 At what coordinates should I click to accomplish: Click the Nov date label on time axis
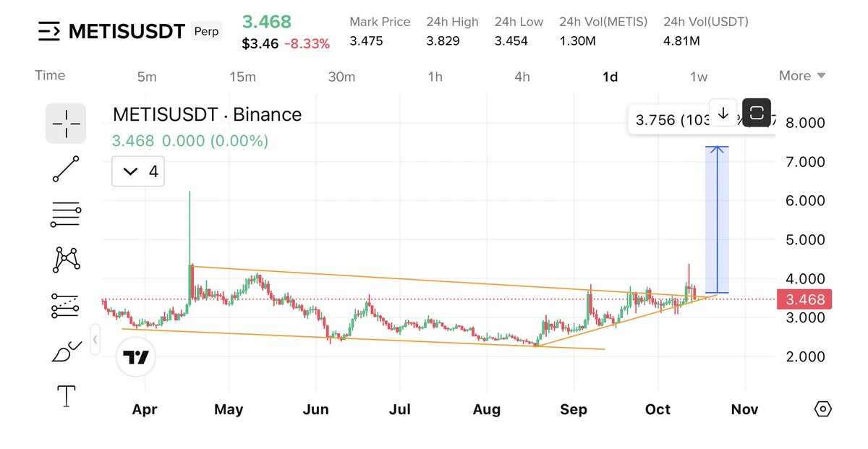pos(744,409)
